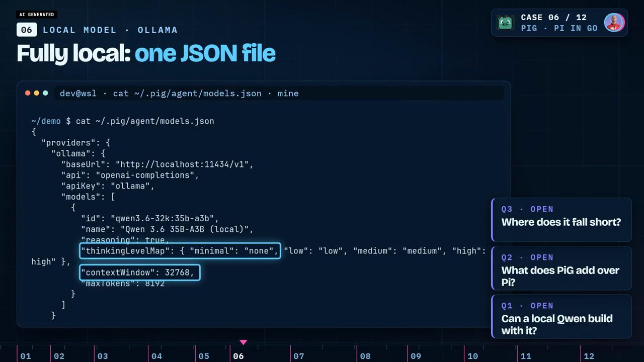Select timeline chapter 10
The height and width of the screenshot is (362, 644).
[x=472, y=356]
